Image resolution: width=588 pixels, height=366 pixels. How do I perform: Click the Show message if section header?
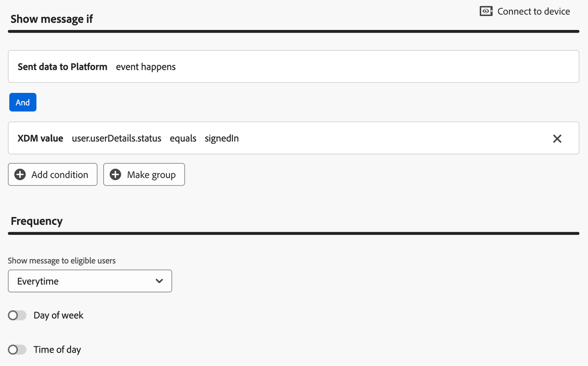coord(51,19)
